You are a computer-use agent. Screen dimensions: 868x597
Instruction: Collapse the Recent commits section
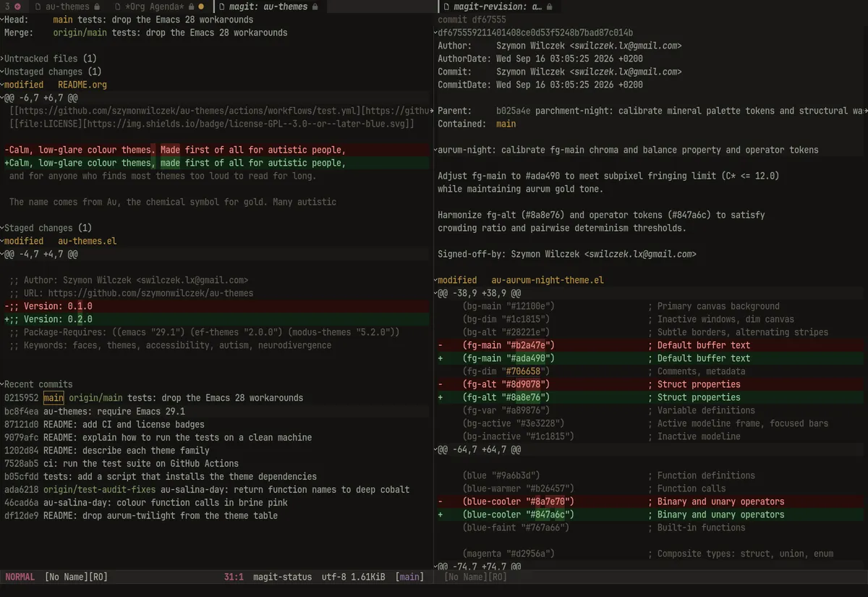click(x=2, y=384)
